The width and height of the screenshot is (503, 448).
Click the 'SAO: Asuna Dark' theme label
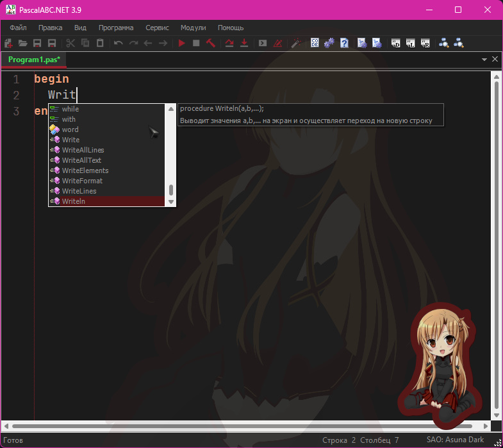point(455,440)
